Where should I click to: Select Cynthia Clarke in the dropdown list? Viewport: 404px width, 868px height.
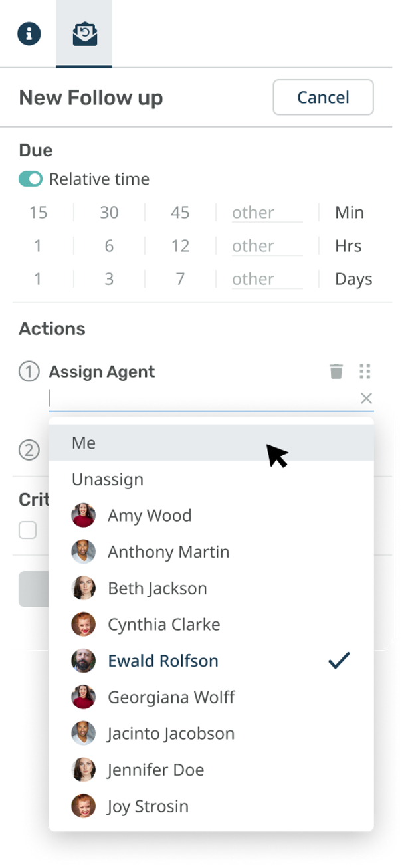(211, 624)
